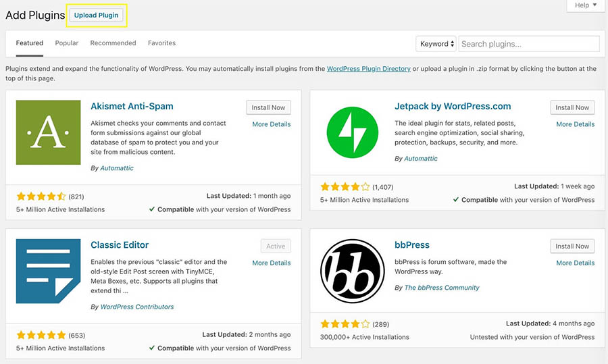Click Jetpack's Last Updated: 1 week ago
This screenshot has height=364, width=608.
(554, 186)
